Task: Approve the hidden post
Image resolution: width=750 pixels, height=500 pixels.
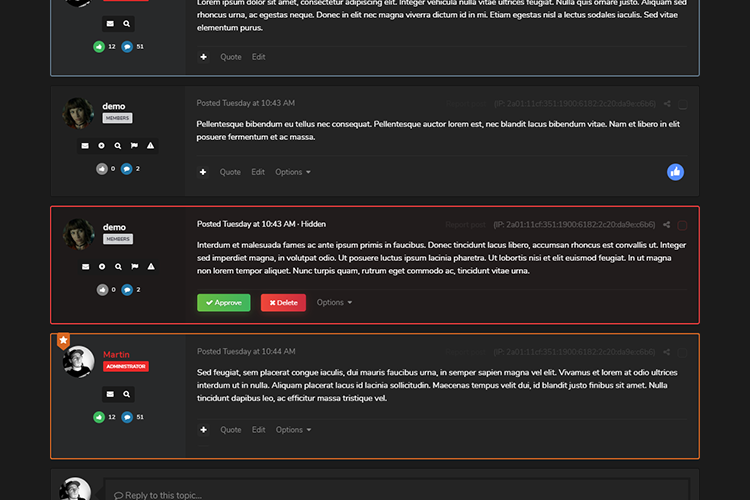Action: [224, 302]
